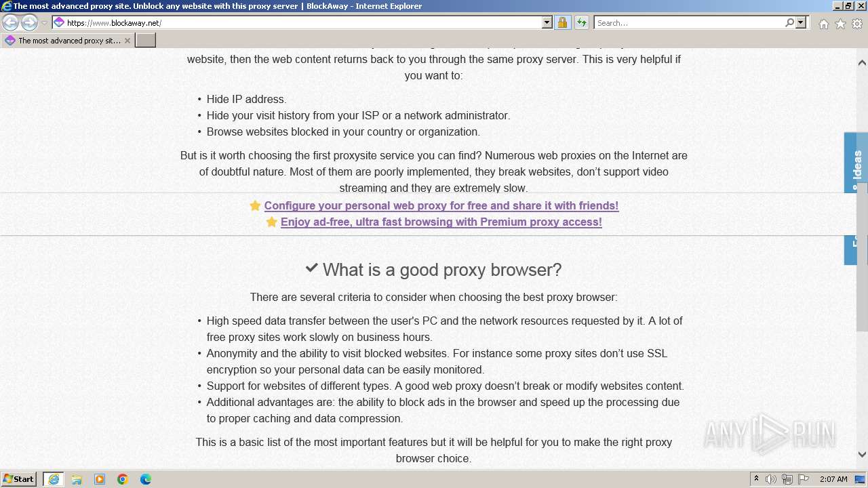Image resolution: width=868 pixels, height=488 pixels.
Task: Click the checkmark icon before the heading
Action: 311,268
